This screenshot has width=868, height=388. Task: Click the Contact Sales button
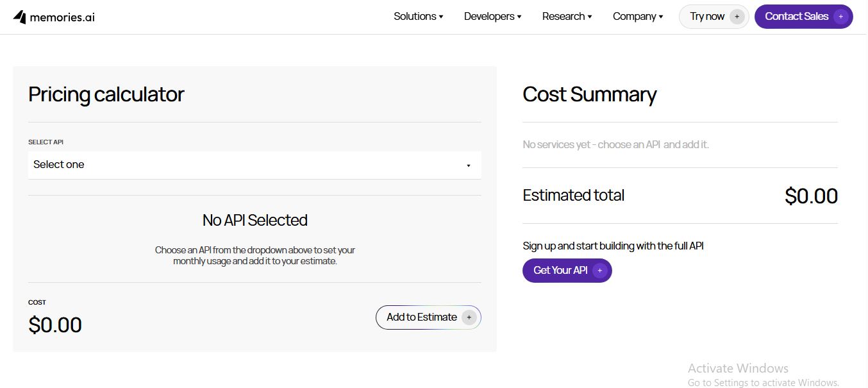point(804,17)
